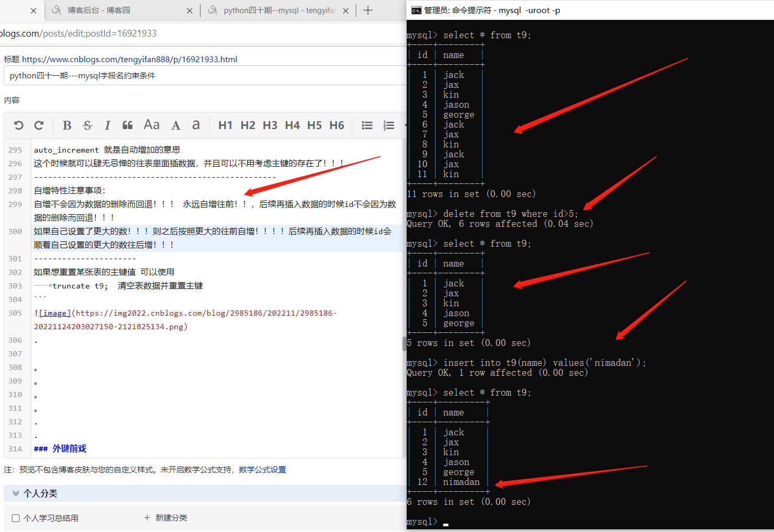Toggle italic formatting with the I icon

click(x=107, y=125)
